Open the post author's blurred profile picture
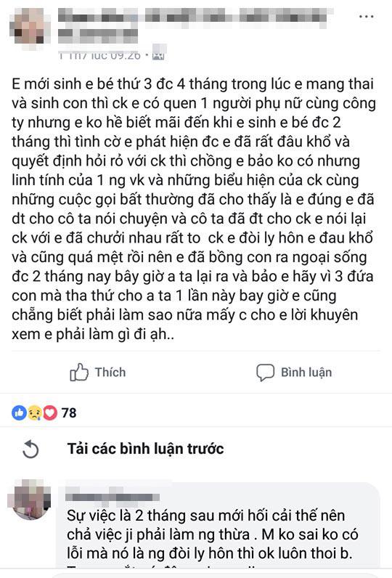 point(28,28)
